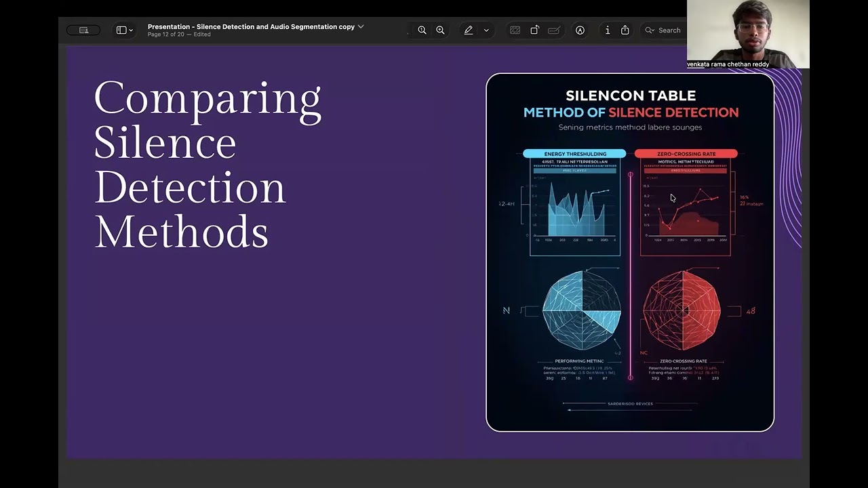This screenshot has width=868, height=488.
Task: Click the 'Comparing Silence Detection Methods' heading
Action: click(208, 165)
